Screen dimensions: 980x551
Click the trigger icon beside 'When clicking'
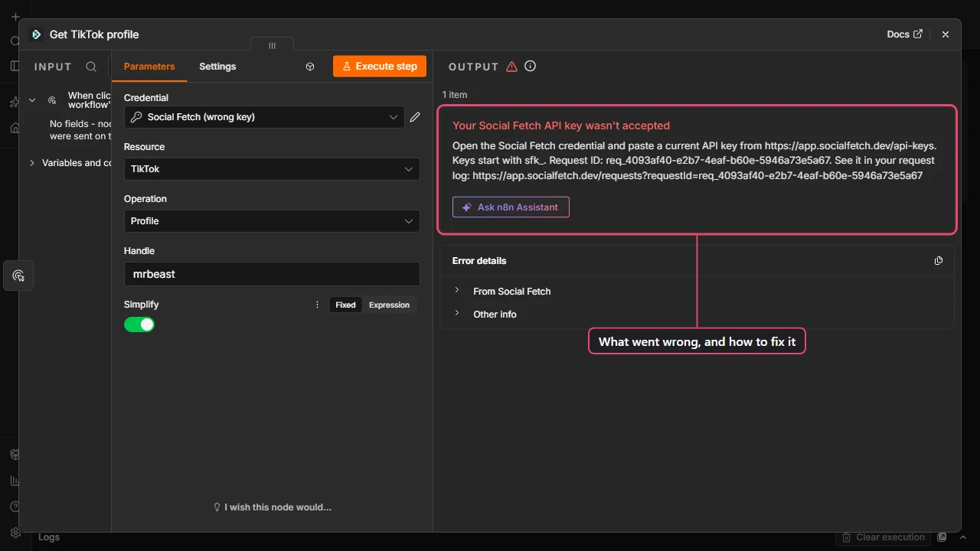52,100
